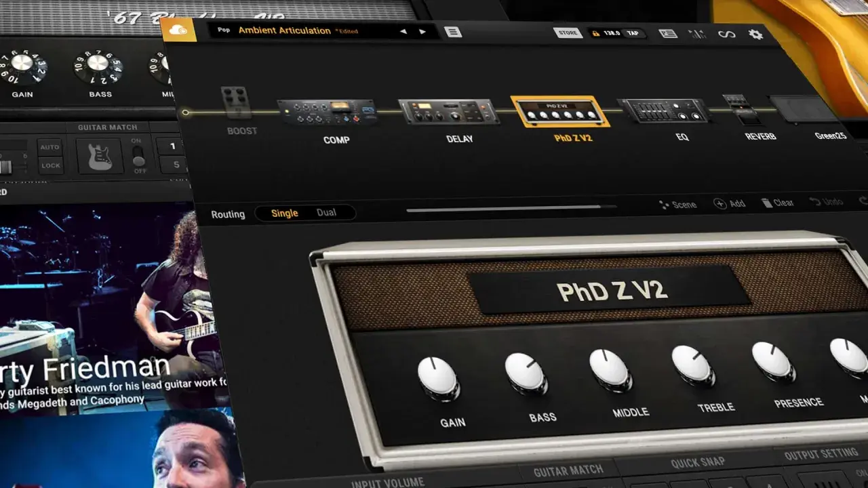Image resolution: width=868 pixels, height=488 pixels.
Task: Select the PhD Z V2 amp in chain
Action: pyautogui.click(x=560, y=111)
